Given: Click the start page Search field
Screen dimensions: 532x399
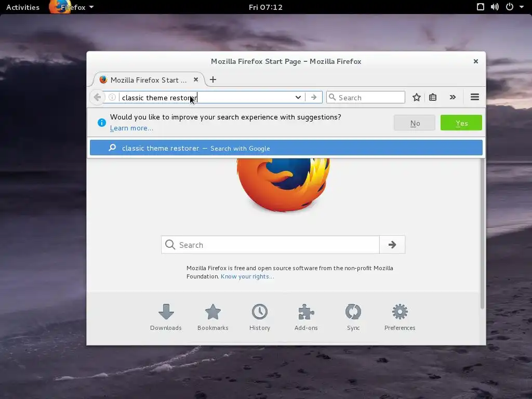Looking at the screenshot, I should tap(270, 245).
